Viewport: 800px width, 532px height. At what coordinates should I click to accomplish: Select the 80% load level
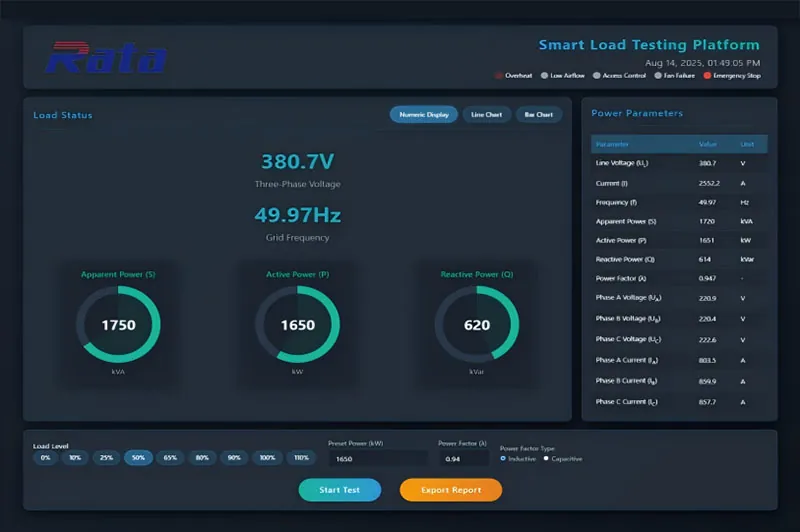[202, 458]
